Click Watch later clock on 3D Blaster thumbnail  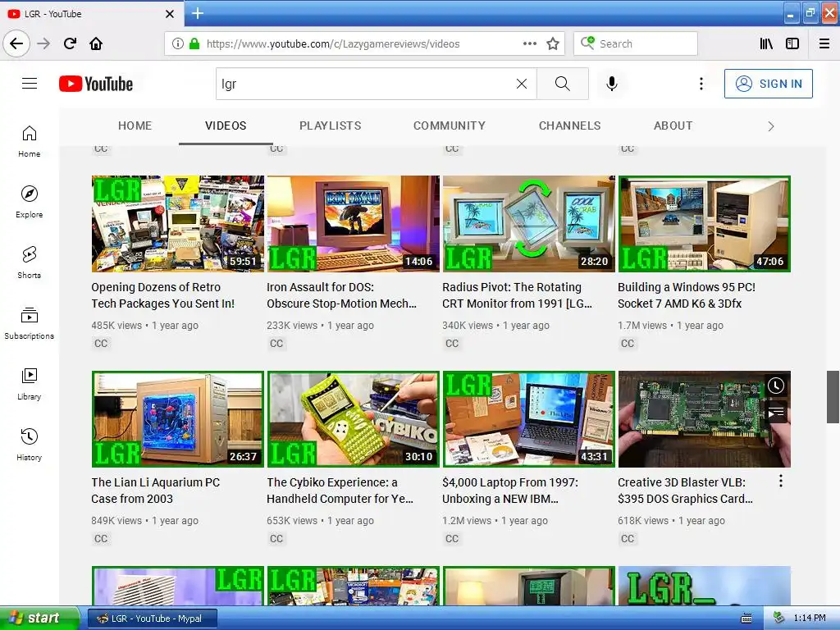click(x=776, y=386)
